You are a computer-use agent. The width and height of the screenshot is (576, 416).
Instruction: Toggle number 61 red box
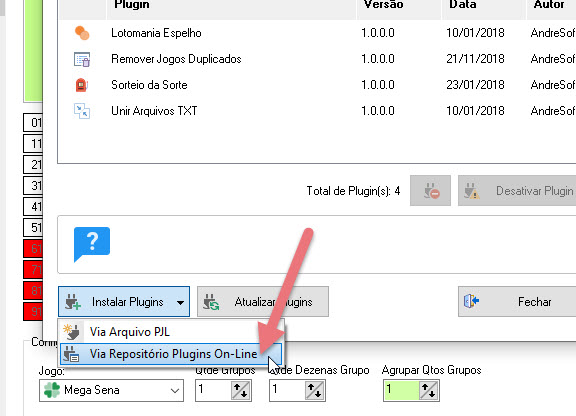click(33, 249)
